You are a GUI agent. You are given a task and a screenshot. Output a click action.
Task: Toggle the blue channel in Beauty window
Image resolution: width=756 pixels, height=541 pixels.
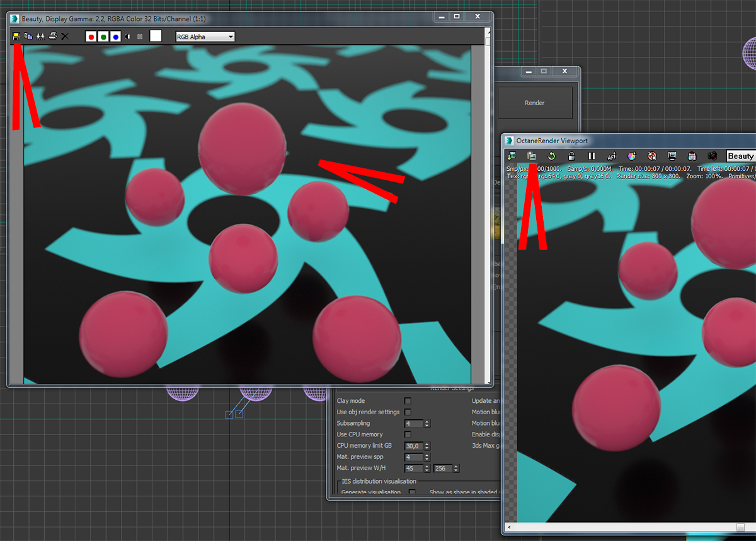point(115,37)
